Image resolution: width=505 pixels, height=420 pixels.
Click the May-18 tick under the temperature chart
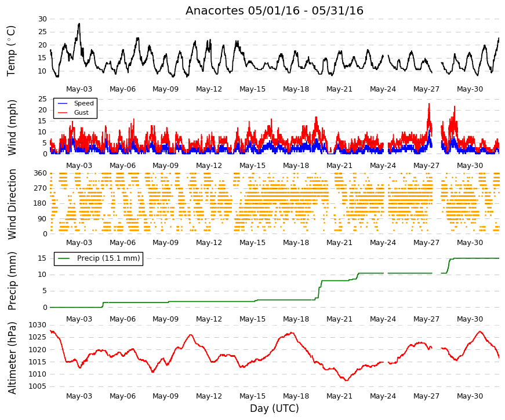click(x=296, y=89)
